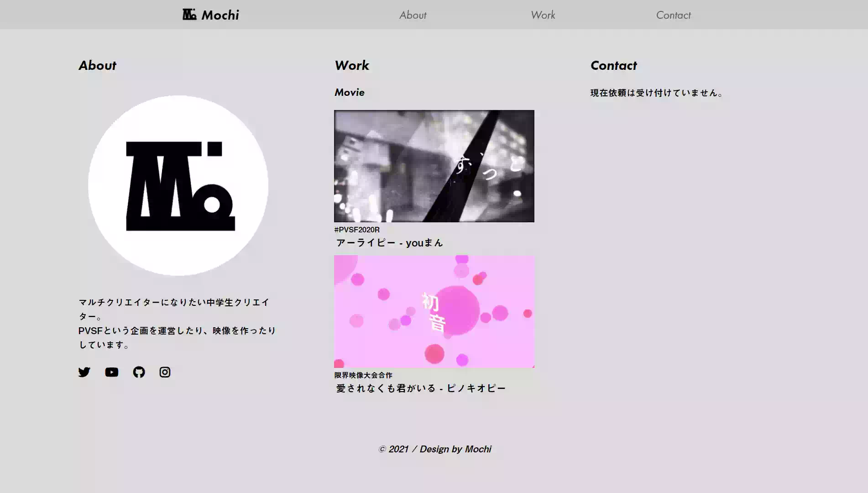
Task: Click the Work section heading
Action: 352,66
